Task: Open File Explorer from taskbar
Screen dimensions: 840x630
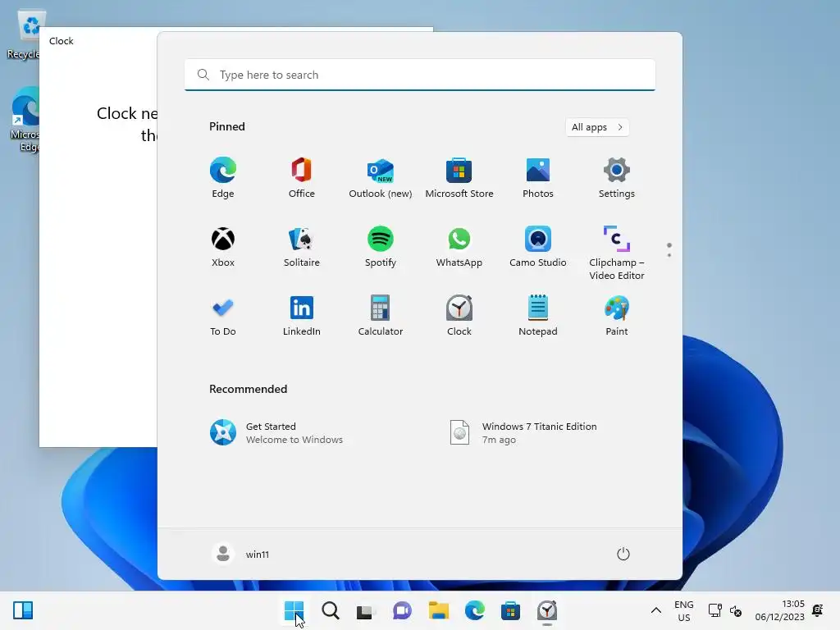Action: click(438, 610)
